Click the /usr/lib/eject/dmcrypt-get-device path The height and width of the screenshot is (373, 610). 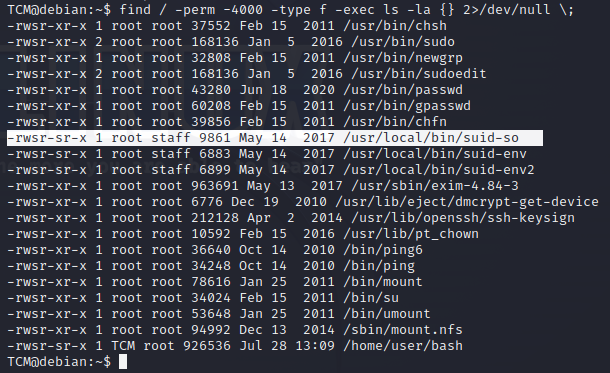[467, 202]
